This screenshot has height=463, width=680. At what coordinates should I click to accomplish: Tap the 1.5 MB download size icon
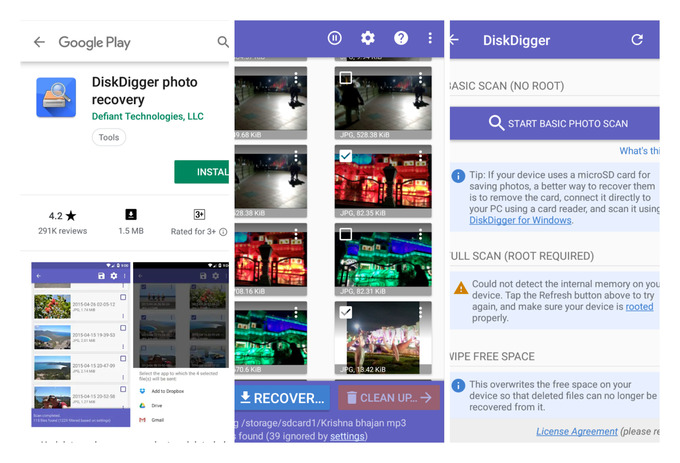[x=131, y=215]
